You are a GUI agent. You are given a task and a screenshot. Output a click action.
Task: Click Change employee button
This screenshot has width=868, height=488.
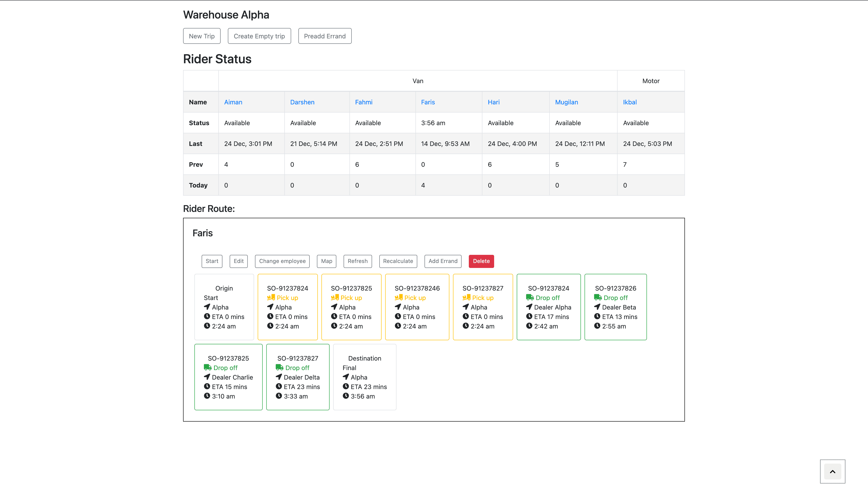282,261
